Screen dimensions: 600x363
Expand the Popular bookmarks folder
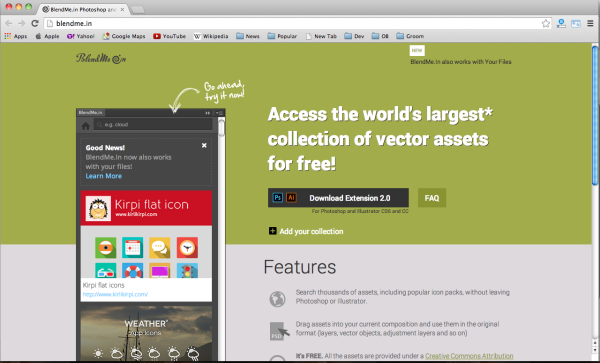pyautogui.click(x=282, y=36)
